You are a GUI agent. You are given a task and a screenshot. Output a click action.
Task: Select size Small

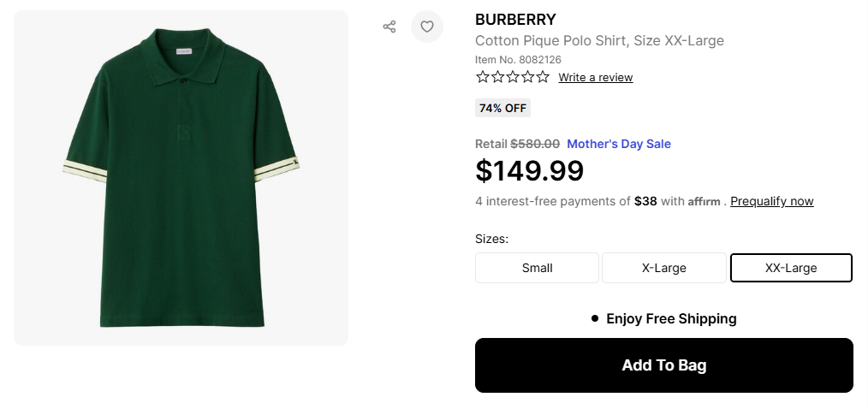coord(537,268)
